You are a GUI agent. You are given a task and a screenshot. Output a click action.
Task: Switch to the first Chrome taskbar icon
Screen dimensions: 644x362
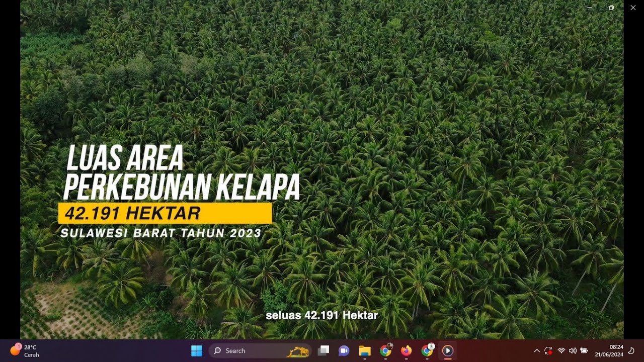click(385, 350)
